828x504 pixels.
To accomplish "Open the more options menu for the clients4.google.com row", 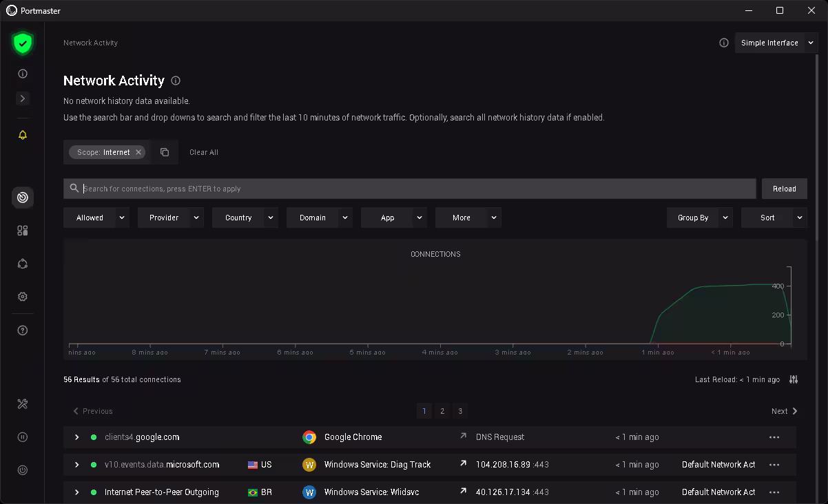I will [774, 437].
